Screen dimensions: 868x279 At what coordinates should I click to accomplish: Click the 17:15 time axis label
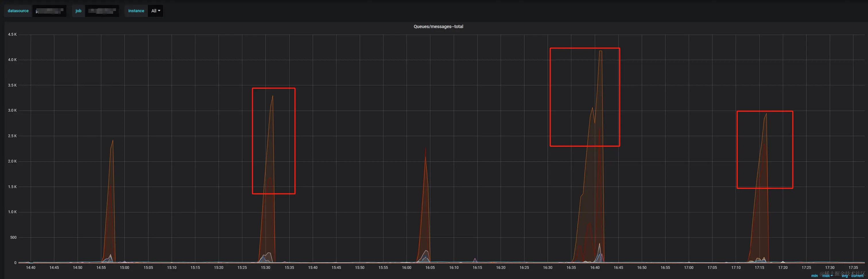[x=759, y=268]
